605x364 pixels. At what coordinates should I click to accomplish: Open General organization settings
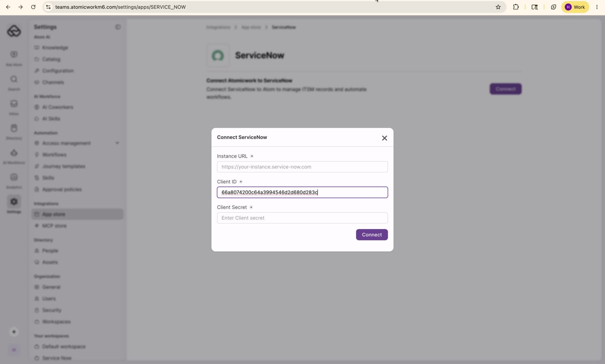(51, 287)
